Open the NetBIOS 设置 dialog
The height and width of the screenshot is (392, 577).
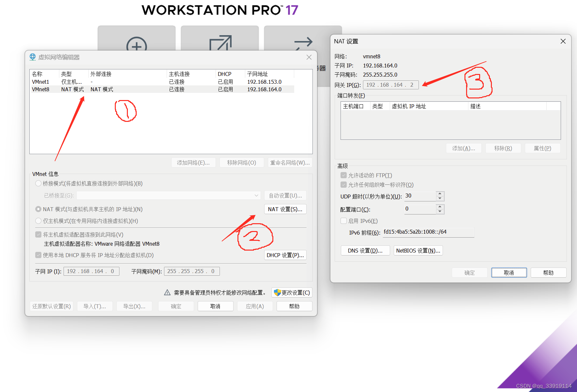click(x=418, y=250)
